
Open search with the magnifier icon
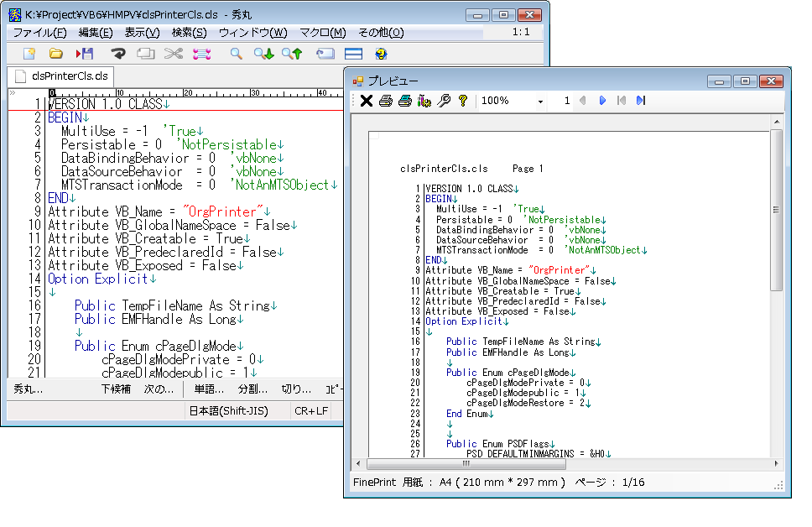[x=237, y=54]
